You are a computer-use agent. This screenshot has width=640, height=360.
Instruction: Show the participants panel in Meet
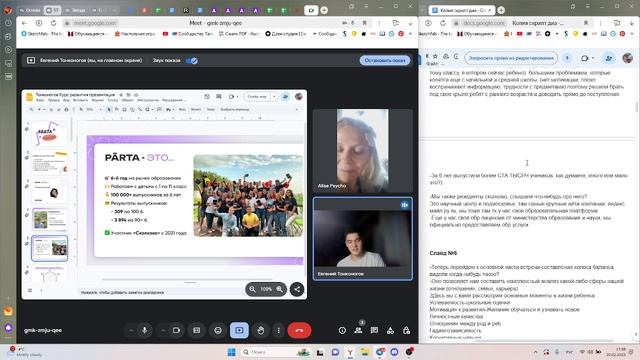pos(358,331)
